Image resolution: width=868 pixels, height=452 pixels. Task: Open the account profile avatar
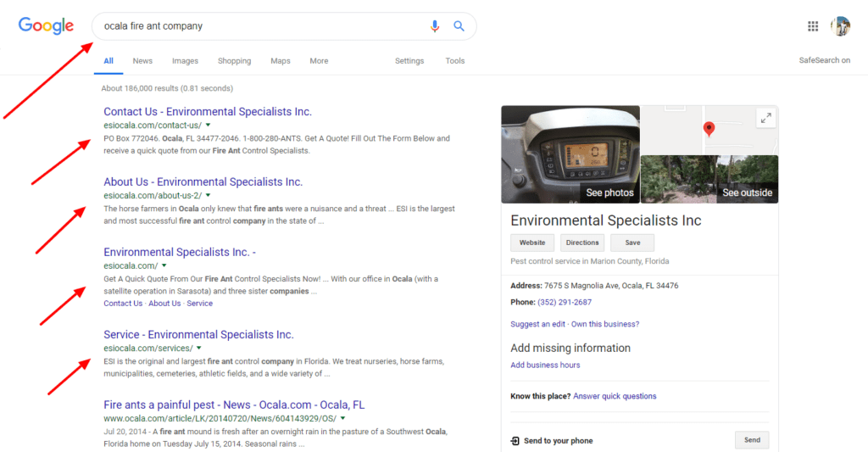click(x=840, y=26)
